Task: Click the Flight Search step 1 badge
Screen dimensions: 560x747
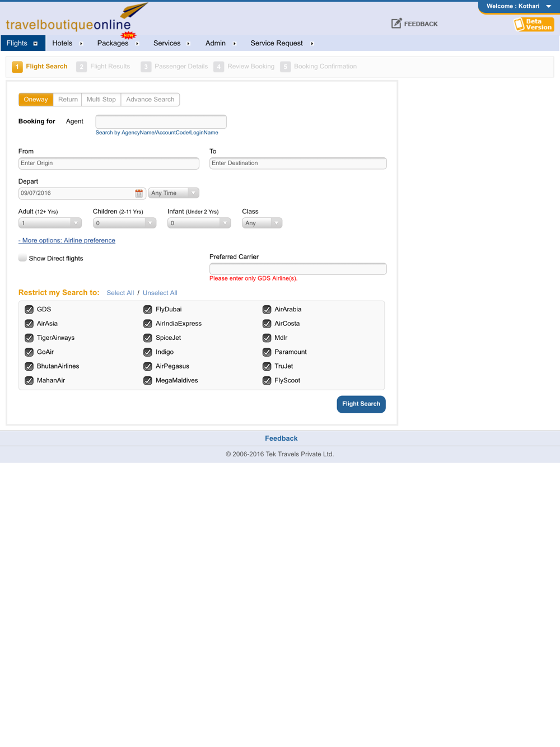Action: click(x=17, y=67)
